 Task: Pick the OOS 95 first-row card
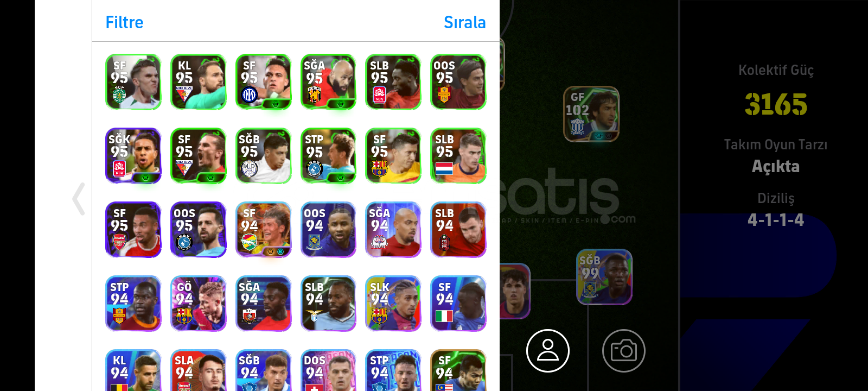coord(458,82)
